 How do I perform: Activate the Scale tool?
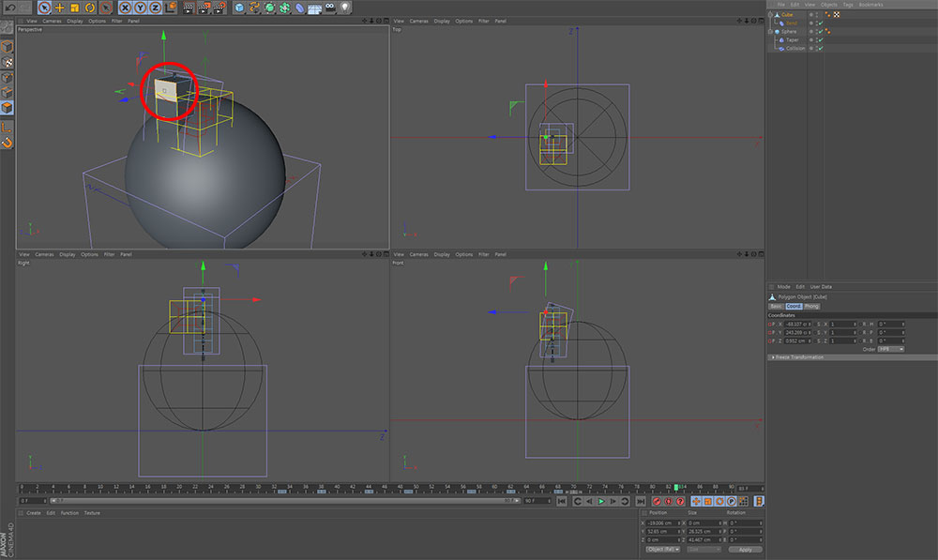click(75, 8)
